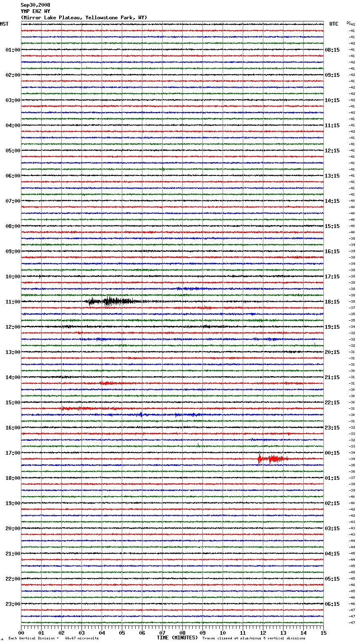Click the 14:15 UTC time label
357x644 pixels.
tap(332, 201)
